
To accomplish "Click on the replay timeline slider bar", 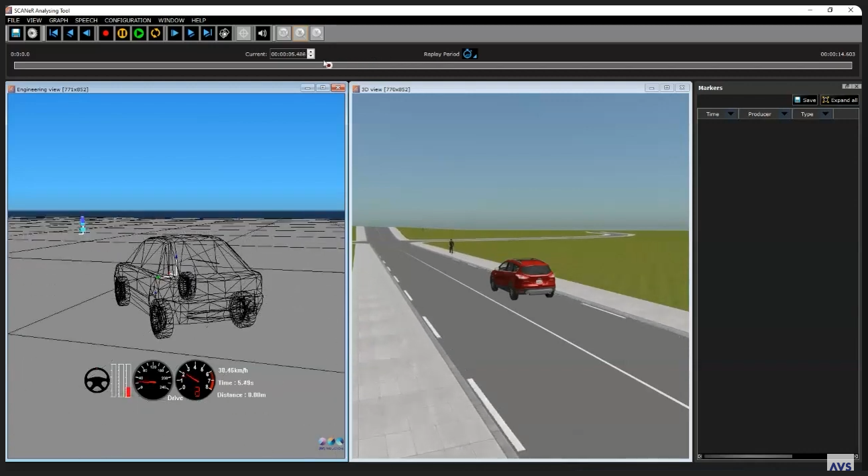I will pos(537,65).
